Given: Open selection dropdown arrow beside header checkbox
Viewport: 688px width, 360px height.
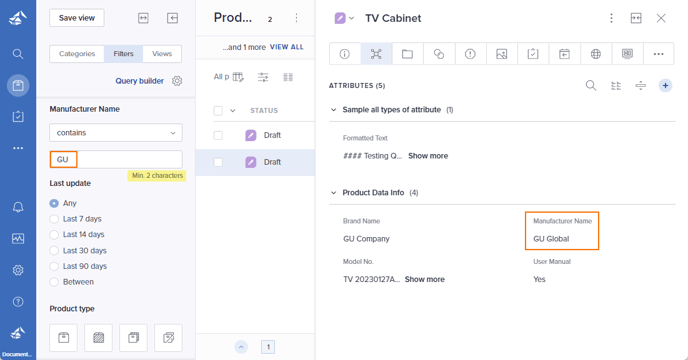Looking at the screenshot, I should point(233,111).
